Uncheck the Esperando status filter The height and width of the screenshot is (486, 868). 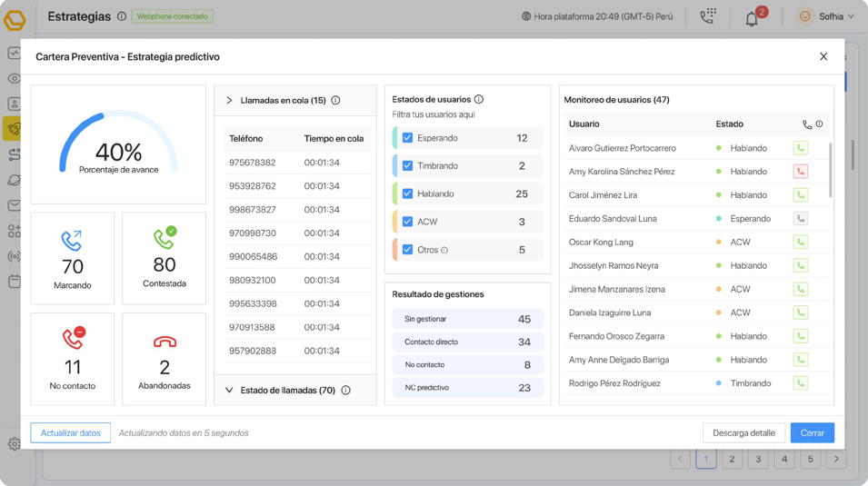pyautogui.click(x=407, y=138)
